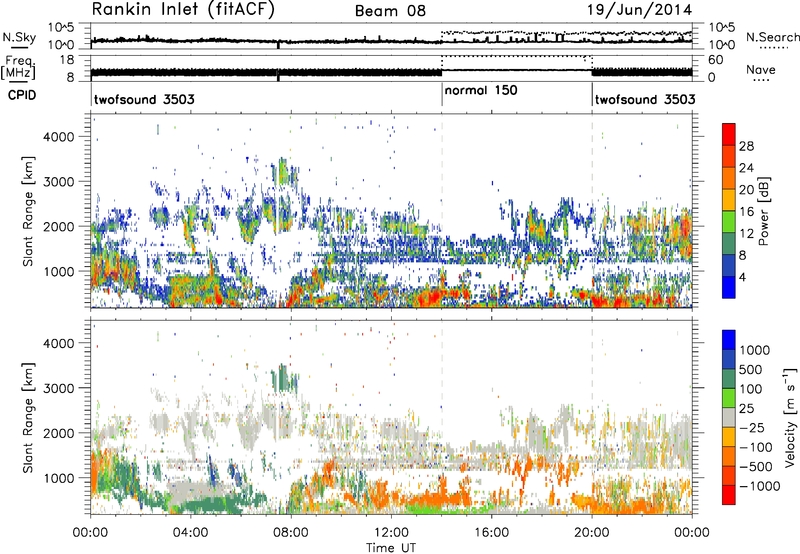This screenshot has width=800, height=554.
Task: Click the 'Velocity [m s-1]' color bar title
Action: [790, 417]
